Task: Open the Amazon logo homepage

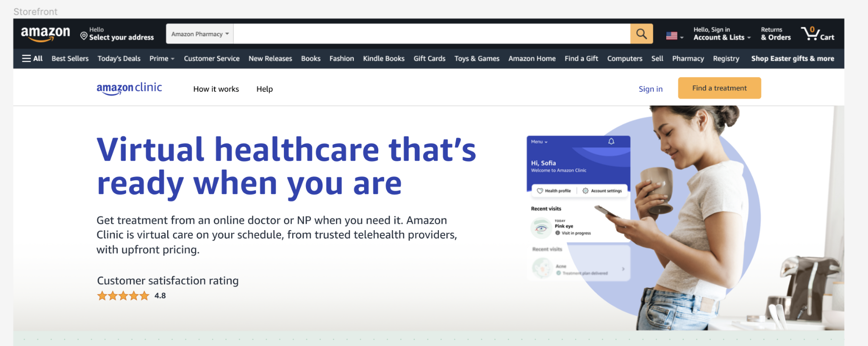Action: click(x=45, y=34)
